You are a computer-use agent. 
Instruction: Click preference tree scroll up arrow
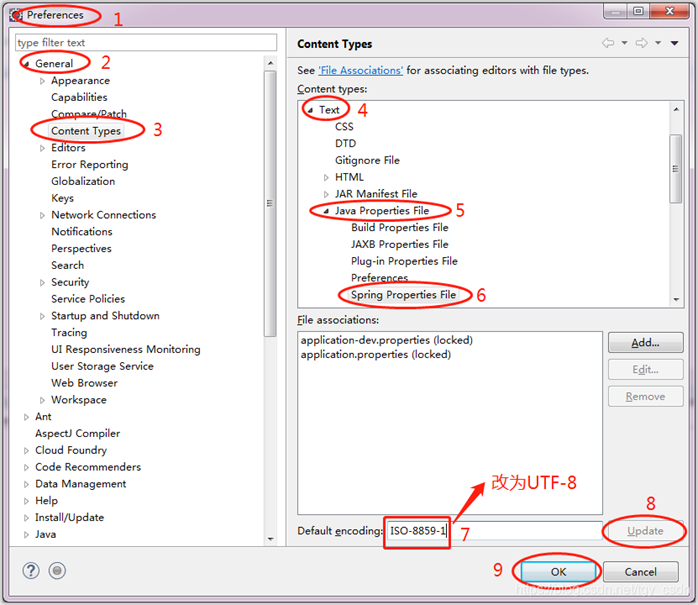[x=270, y=63]
